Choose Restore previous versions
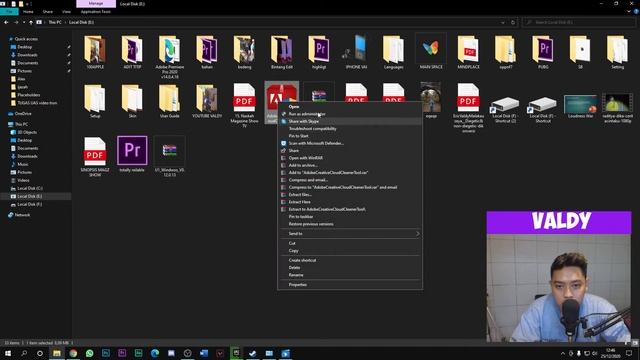640x360 pixels. tap(350, 224)
